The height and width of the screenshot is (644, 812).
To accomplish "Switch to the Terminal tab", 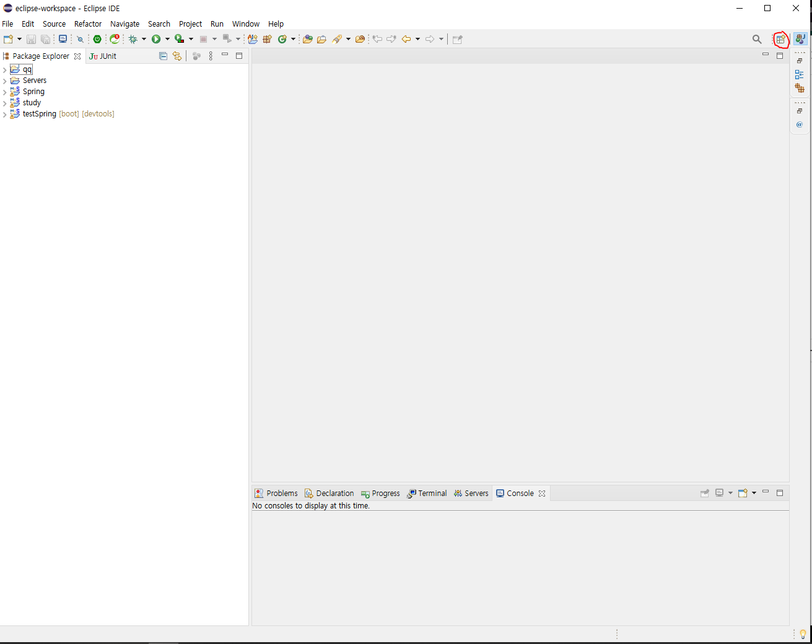I will 427,494.
